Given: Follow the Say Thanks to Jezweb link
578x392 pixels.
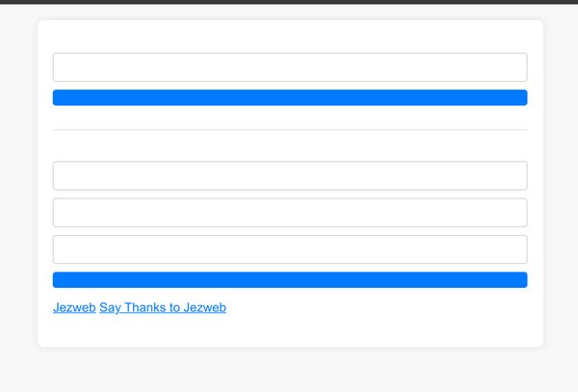Looking at the screenshot, I should pyautogui.click(x=163, y=307).
